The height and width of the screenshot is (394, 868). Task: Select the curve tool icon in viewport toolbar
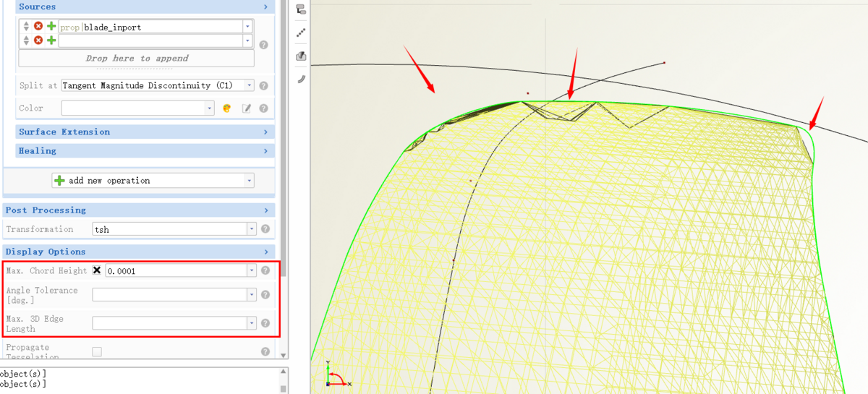click(x=301, y=79)
